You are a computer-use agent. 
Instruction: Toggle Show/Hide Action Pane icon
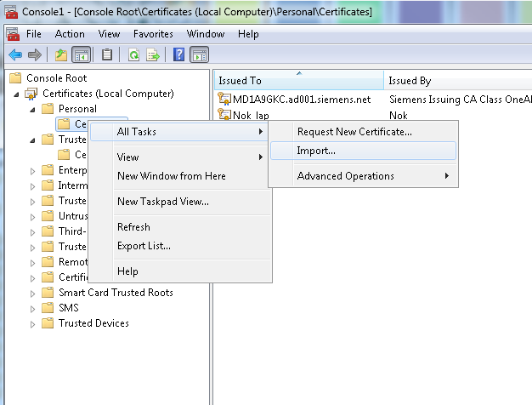click(200, 55)
